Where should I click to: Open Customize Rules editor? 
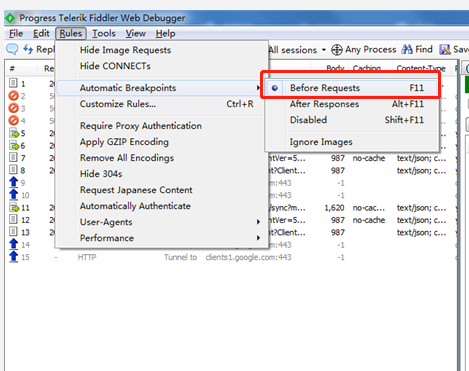coord(162,104)
